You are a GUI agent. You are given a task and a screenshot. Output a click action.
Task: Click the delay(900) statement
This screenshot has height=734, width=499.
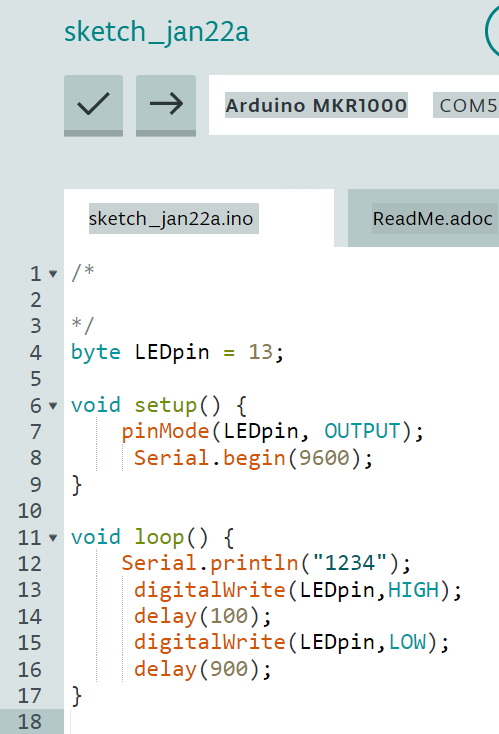202,669
